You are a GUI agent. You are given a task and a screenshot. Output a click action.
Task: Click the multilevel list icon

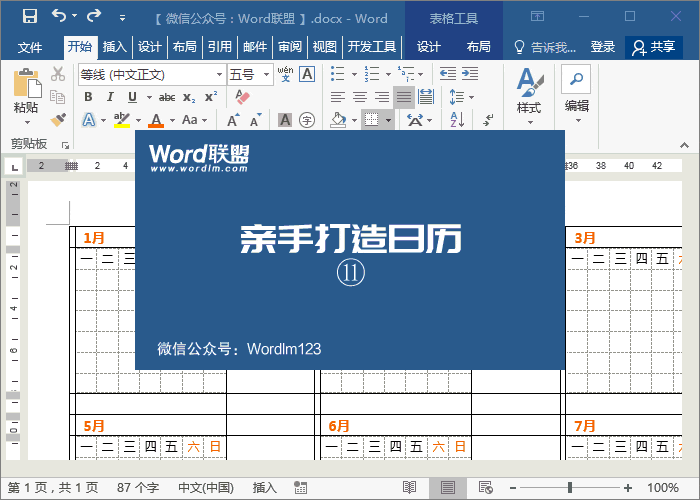406,74
